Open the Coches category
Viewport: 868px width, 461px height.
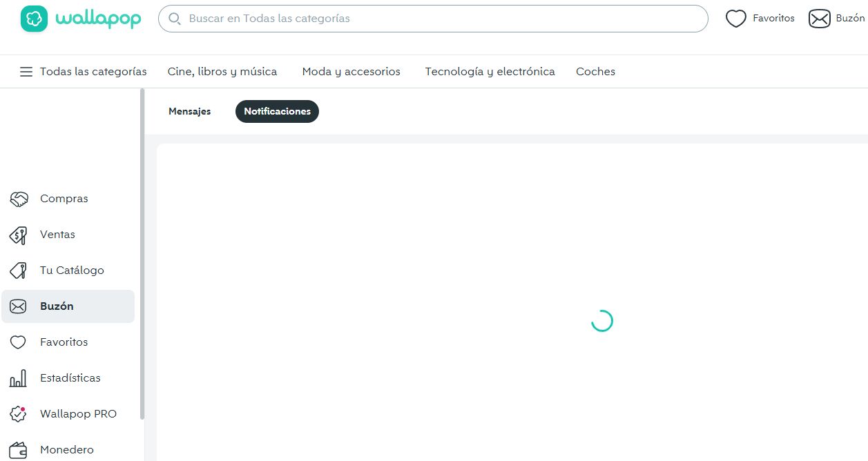(596, 72)
